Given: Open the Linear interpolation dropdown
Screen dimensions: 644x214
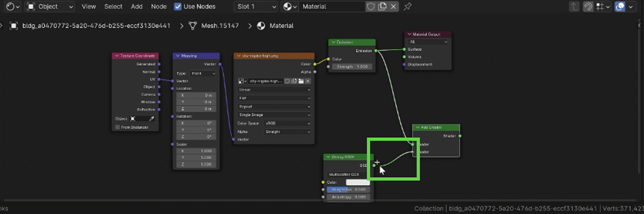Looking at the screenshot, I should [274, 90].
